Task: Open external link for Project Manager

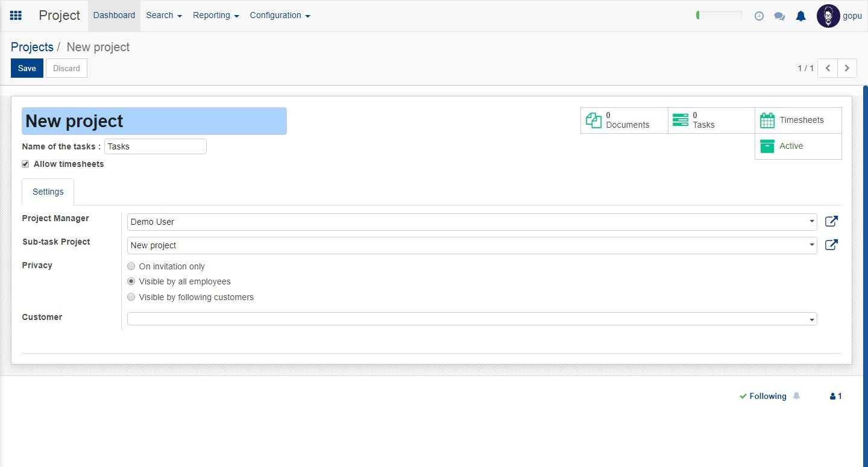Action: click(x=831, y=222)
